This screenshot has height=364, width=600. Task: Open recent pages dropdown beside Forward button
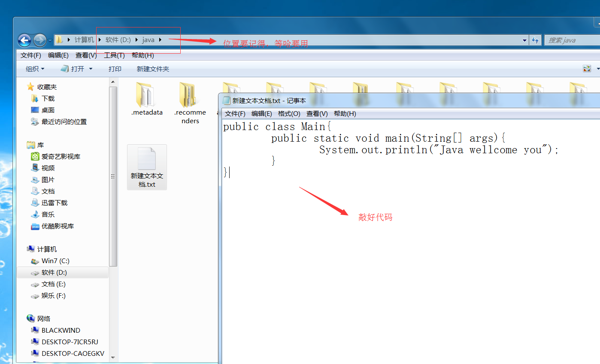click(x=50, y=40)
